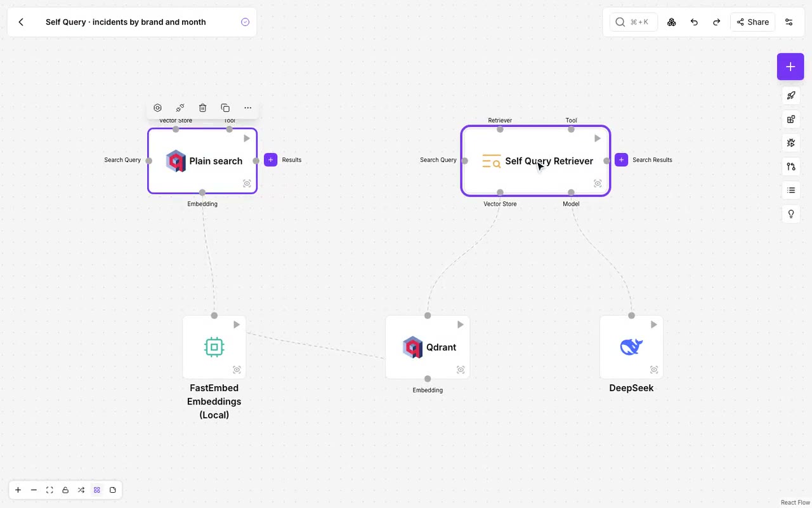Delete the Plain search node
The height and width of the screenshot is (508, 812).
click(x=202, y=108)
